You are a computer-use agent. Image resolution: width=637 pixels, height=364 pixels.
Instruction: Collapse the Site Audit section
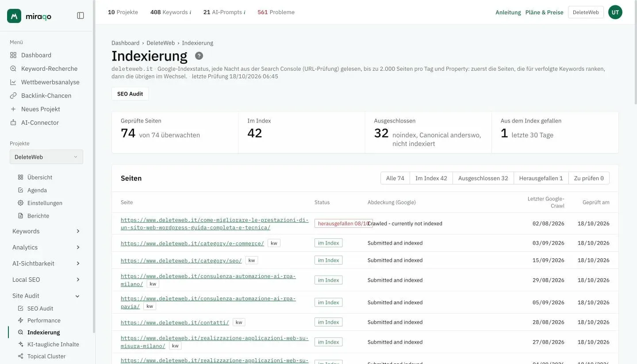46,296
